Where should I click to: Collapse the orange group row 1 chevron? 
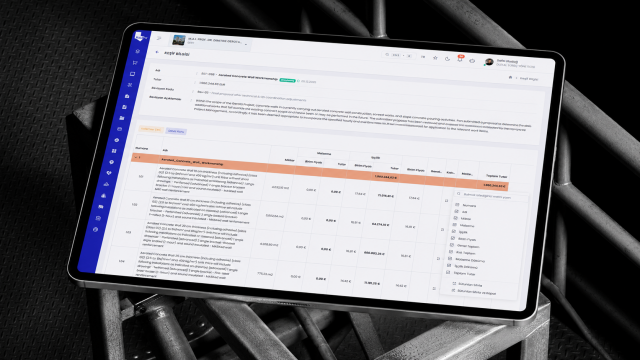click(136, 157)
